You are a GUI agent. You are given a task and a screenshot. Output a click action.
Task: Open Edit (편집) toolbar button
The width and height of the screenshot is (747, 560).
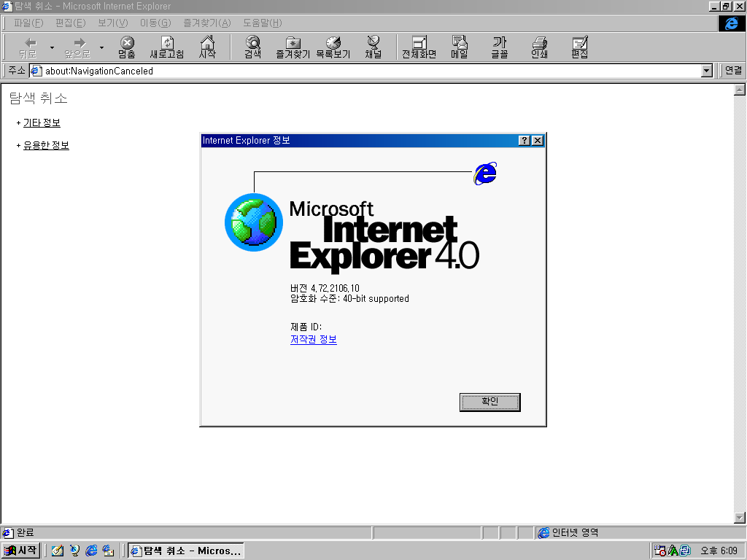tap(579, 47)
